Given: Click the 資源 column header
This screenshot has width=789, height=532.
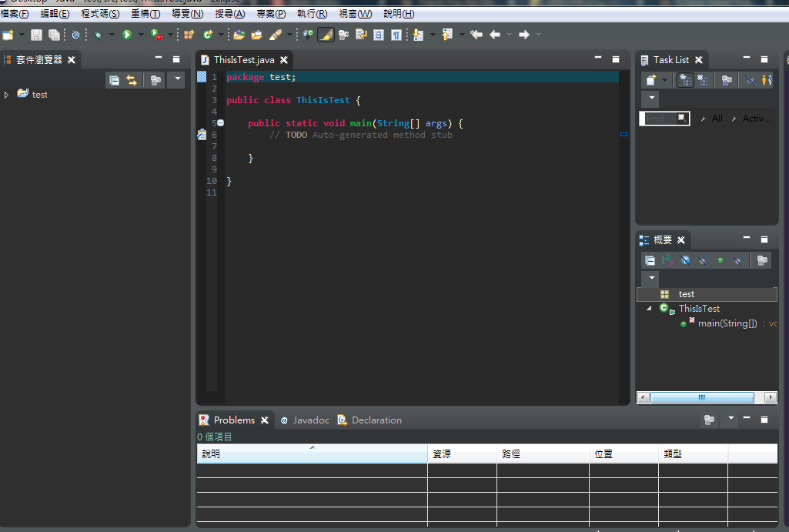Looking at the screenshot, I should coord(462,454).
